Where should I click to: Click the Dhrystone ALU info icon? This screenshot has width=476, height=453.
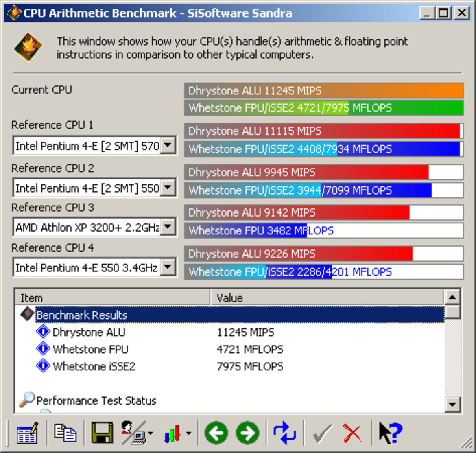[x=43, y=332]
